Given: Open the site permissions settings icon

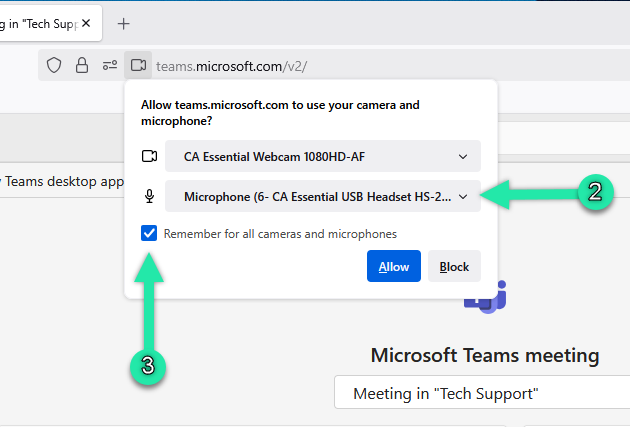Looking at the screenshot, I should tap(110, 65).
